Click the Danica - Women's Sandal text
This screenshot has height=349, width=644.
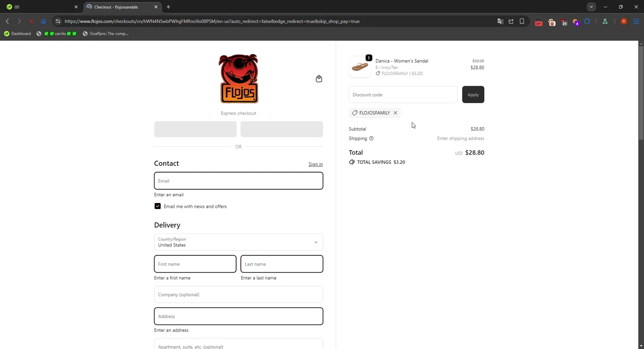pyautogui.click(x=402, y=61)
